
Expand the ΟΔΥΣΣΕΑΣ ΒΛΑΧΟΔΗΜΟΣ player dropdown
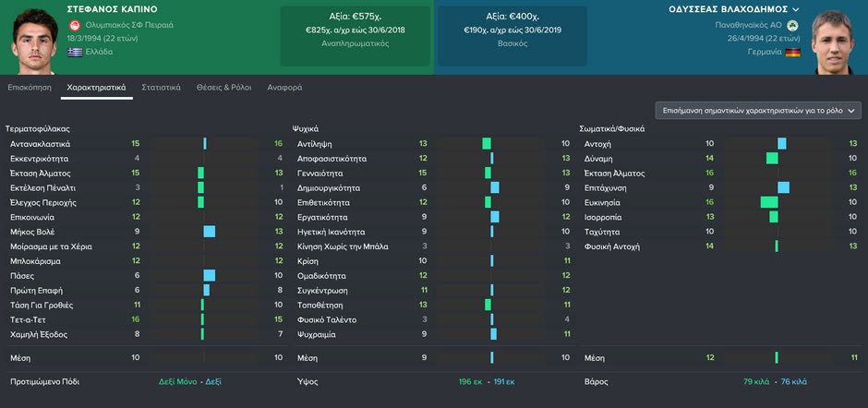796,8
